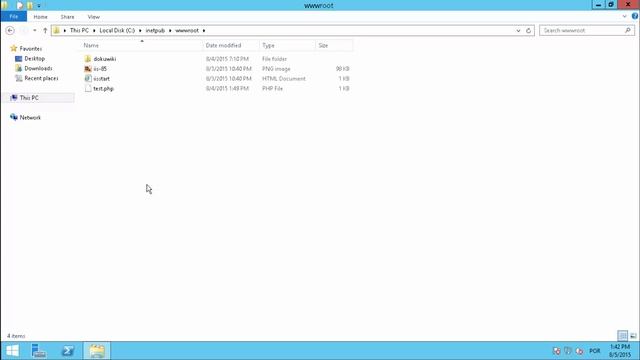Open Help via the question mark icon
This screenshot has width=640, height=360.
(x=635, y=16)
